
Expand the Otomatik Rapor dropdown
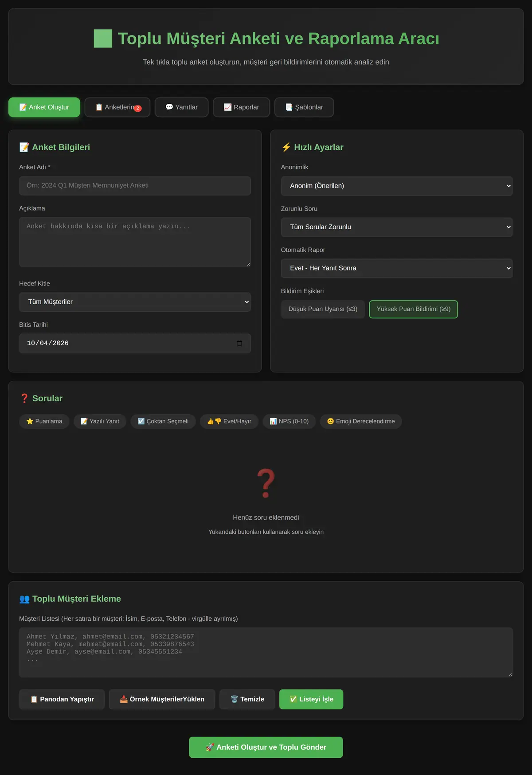[x=397, y=268]
